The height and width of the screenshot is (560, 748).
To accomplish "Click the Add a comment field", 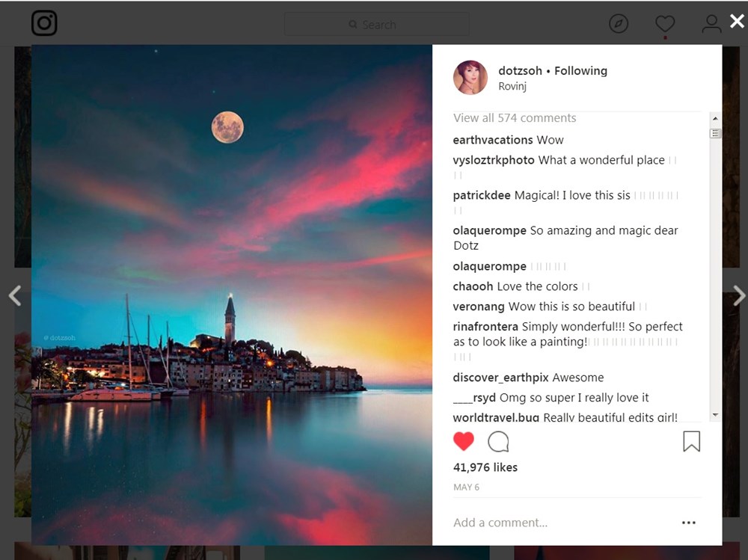I will (554, 523).
